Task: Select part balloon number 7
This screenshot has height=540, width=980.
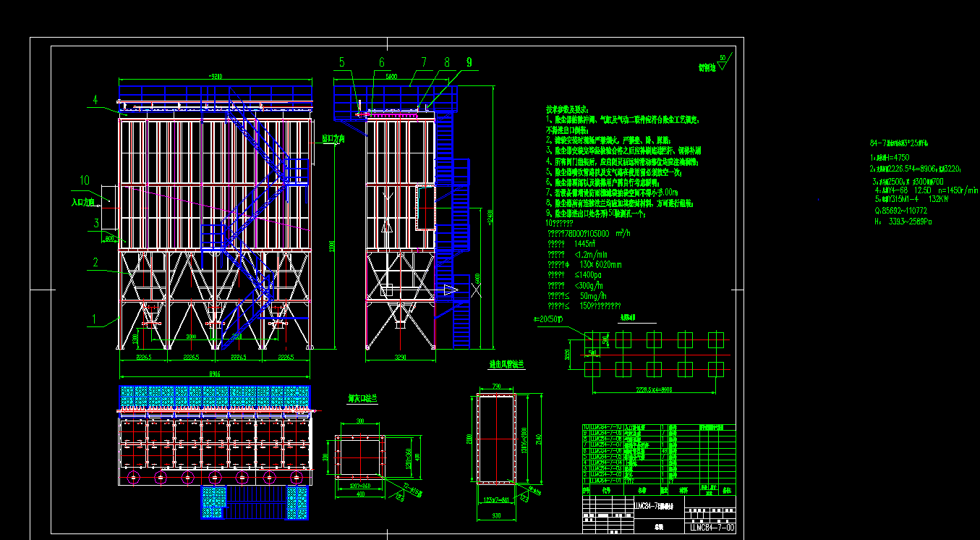Action: [x=424, y=62]
